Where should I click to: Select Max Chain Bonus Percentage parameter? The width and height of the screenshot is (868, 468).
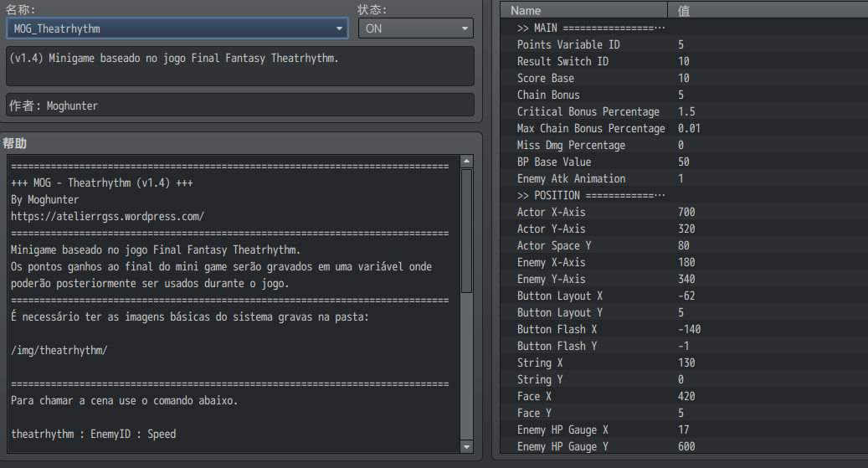pyautogui.click(x=684, y=128)
